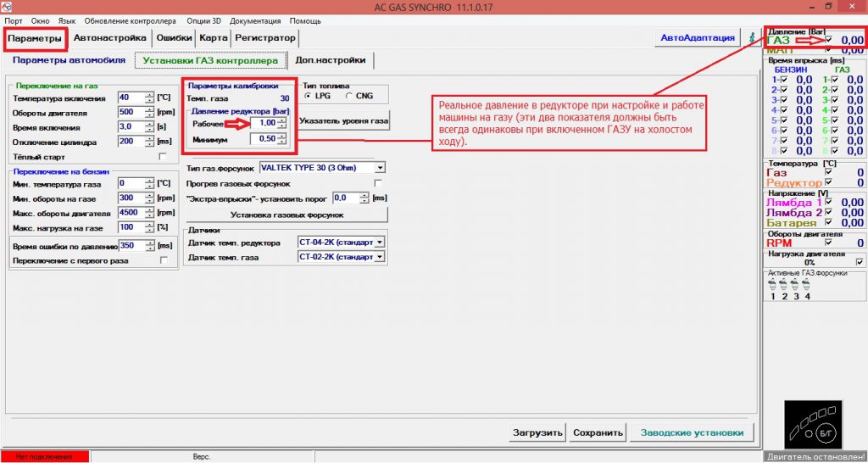Click the Отключение цилиндра value field
Viewport: 868px width, 463px height.
131,142
